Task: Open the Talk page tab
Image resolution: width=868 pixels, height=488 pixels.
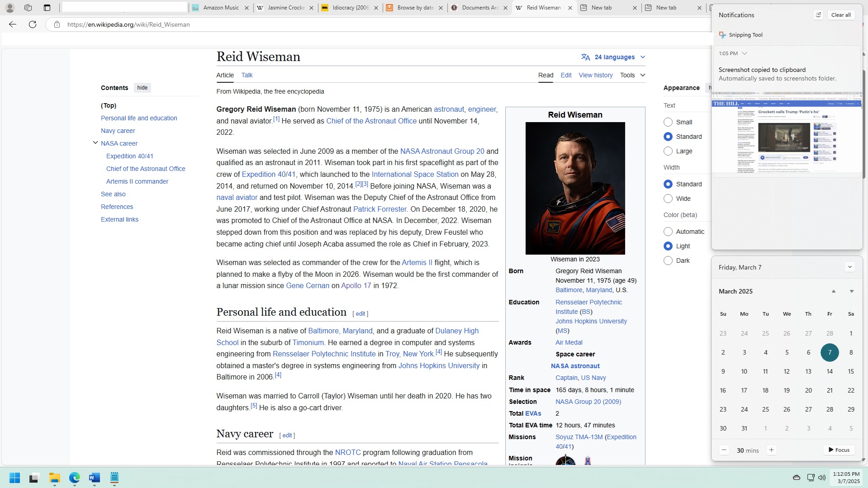Action: (247, 75)
